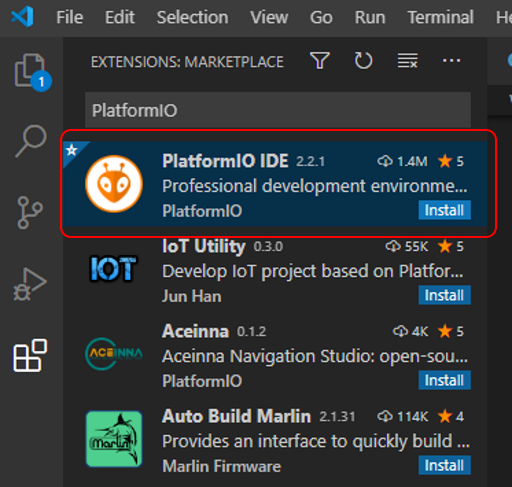Open the File menu
The height and width of the screenshot is (487, 512).
[69, 17]
